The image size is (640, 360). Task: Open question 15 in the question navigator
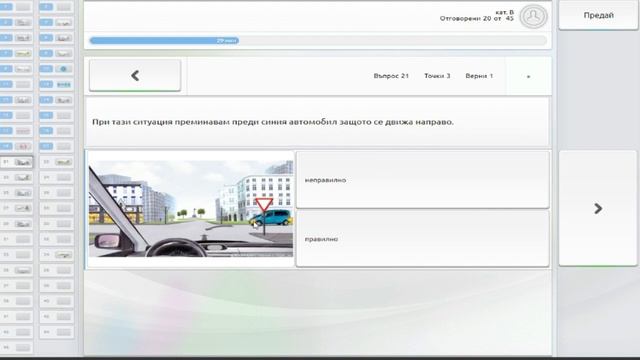click(x=16, y=116)
